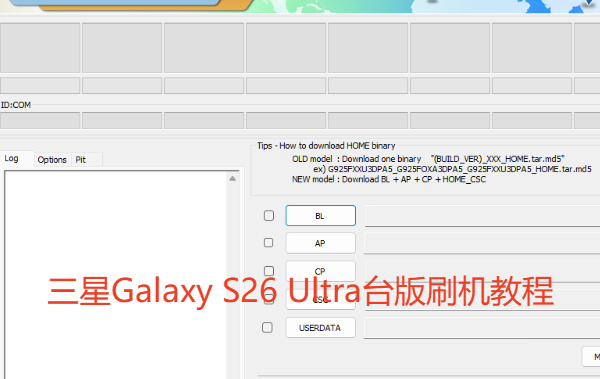Click the 'OLD model : Download one binary' line
This screenshot has height=379, width=600.
428,159
